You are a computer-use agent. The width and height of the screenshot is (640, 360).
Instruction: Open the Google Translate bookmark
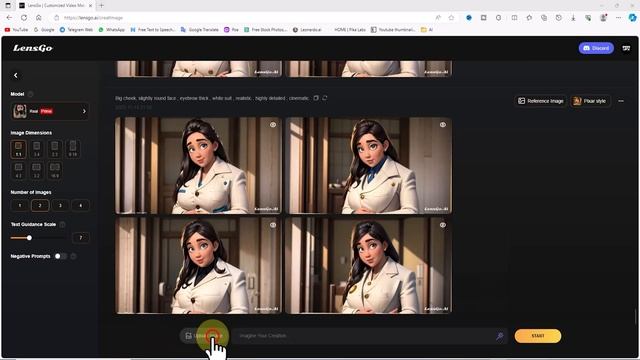200,30
